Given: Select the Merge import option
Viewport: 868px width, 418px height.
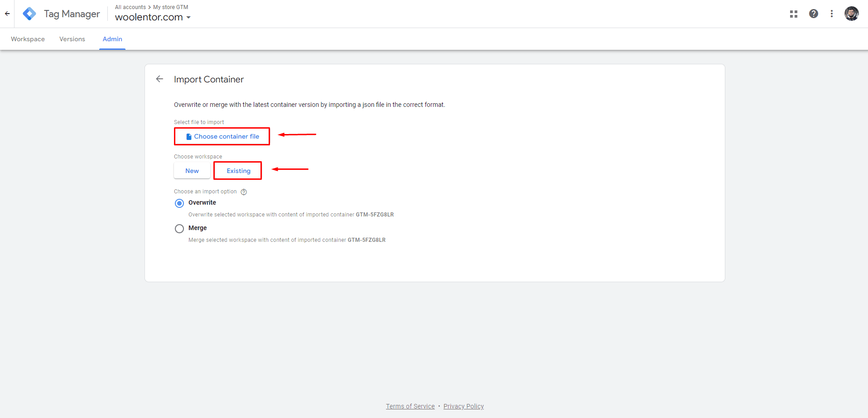Looking at the screenshot, I should tap(179, 228).
